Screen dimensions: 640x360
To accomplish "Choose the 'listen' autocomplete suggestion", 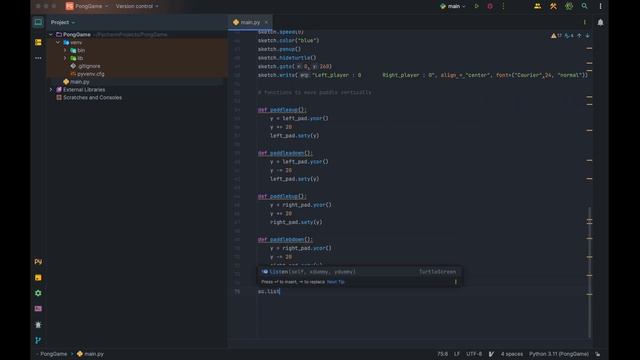I will pyautogui.click(x=359, y=271).
